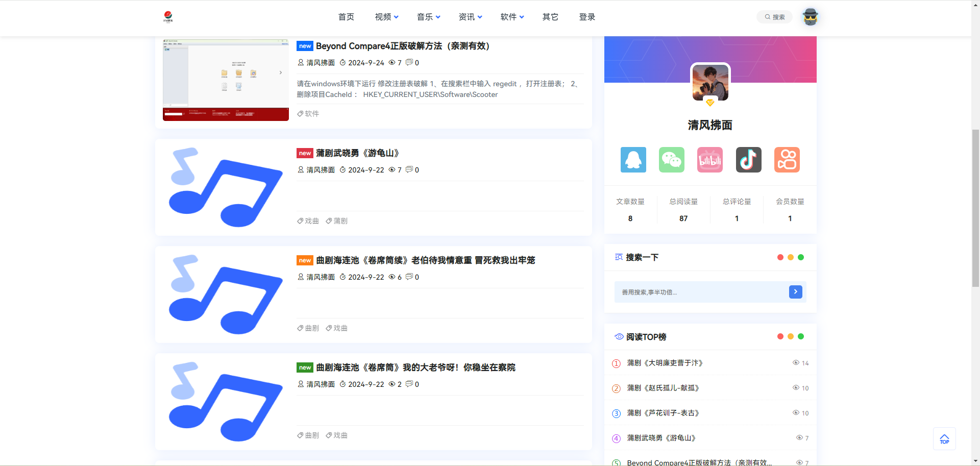980x466 pixels.
Task: Open the QQ contact icon
Action: click(633, 160)
